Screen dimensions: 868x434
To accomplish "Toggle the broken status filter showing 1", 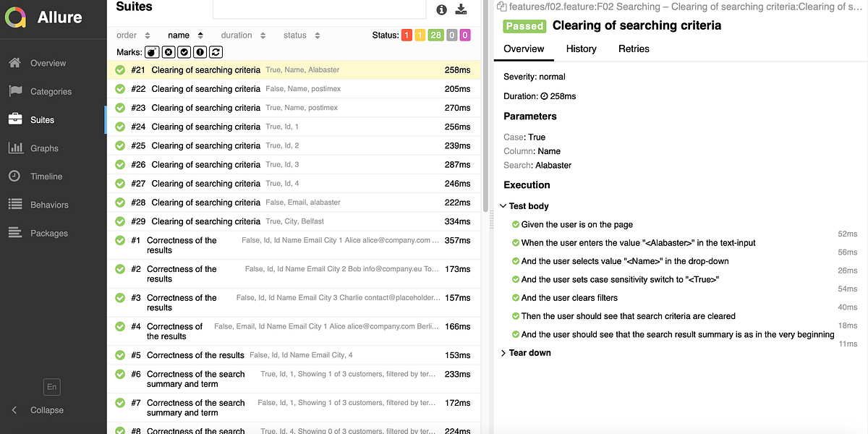I will pos(420,35).
